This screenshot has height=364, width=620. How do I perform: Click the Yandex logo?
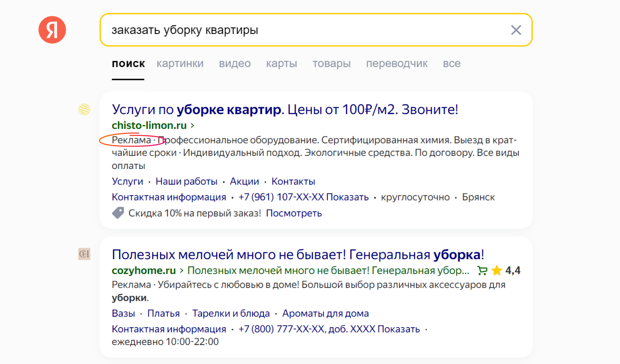[x=52, y=30]
